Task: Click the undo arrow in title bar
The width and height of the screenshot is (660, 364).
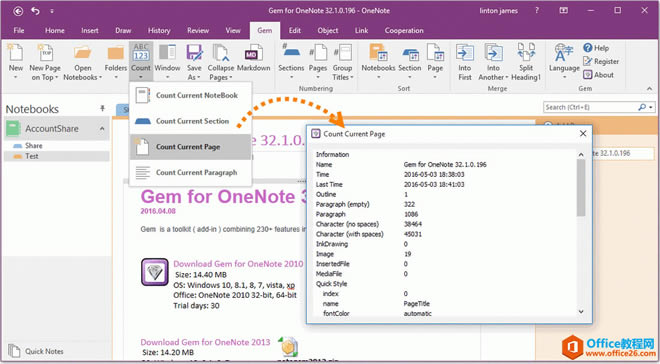Action: [x=35, y=11]
